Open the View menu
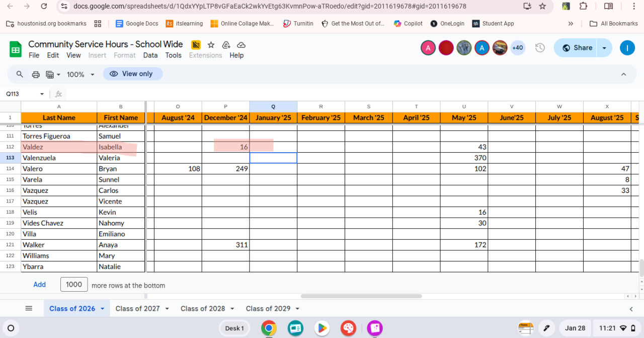 tap(73, 55)
